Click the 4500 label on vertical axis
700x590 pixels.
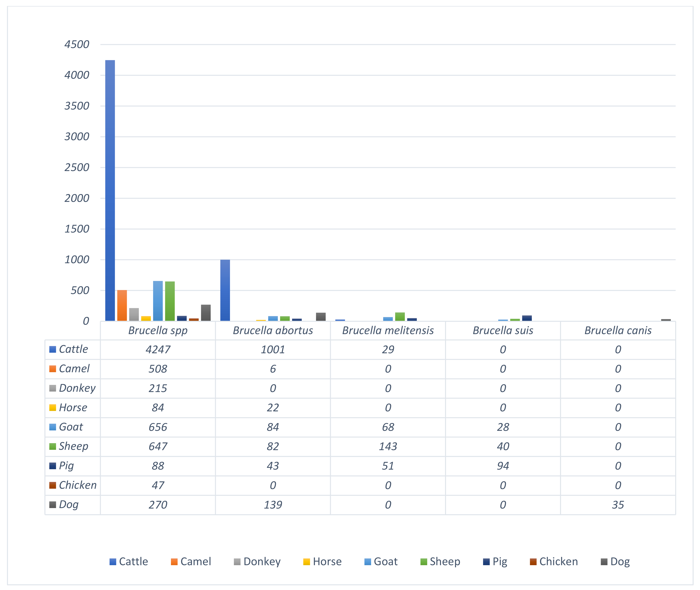[x=77, y=44]
